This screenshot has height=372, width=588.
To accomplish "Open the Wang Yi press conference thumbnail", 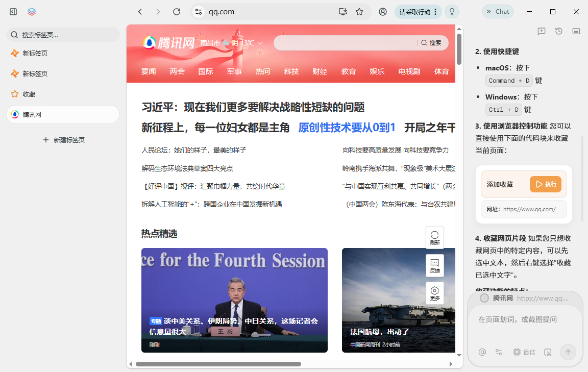I will pos(234,300).
